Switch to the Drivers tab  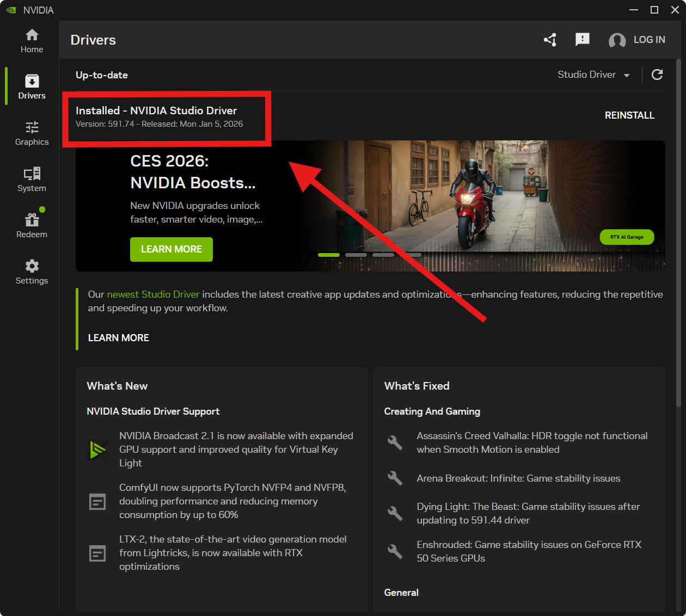click(x=32, y=87)
